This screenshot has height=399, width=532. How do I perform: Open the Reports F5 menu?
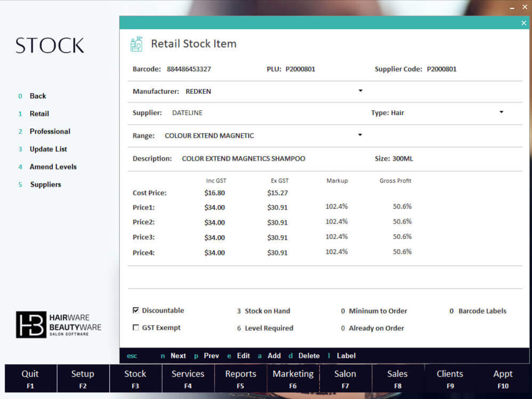click(x=240, y=379)
